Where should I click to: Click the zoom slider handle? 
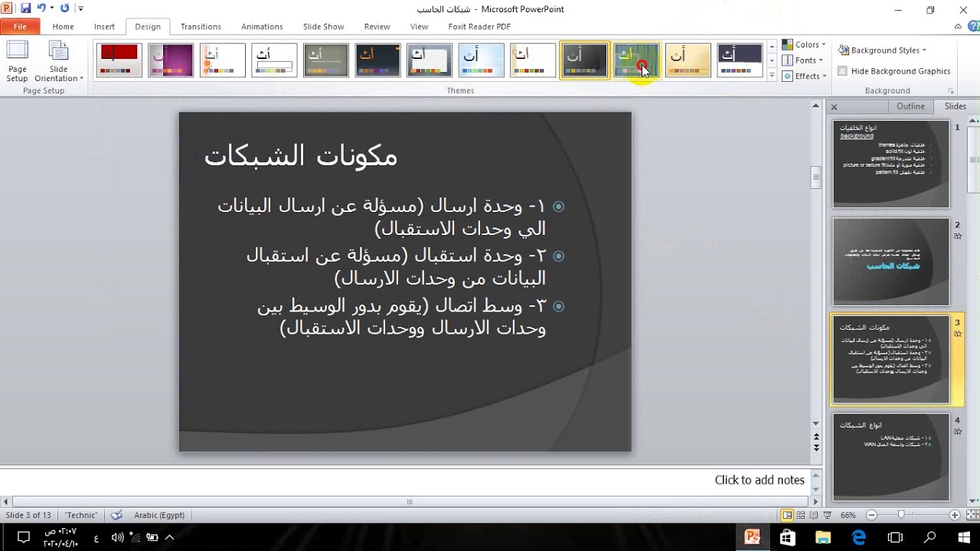(901, 515)
